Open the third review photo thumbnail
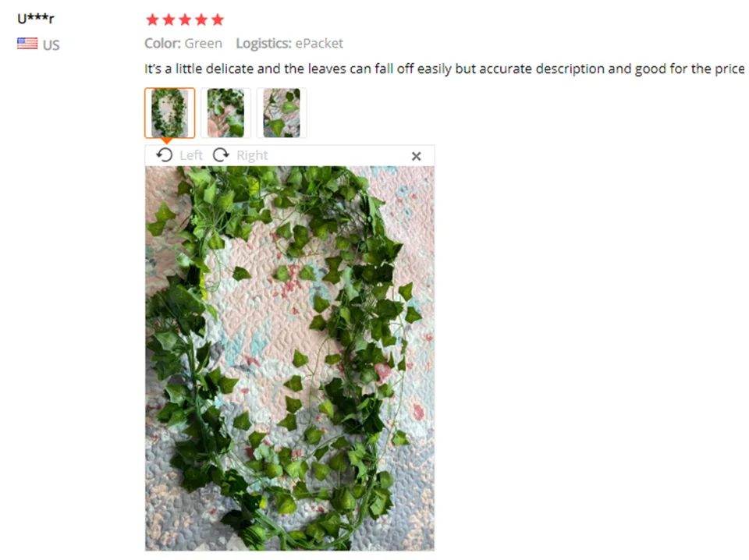749x560 pixels. pos(282,113)
